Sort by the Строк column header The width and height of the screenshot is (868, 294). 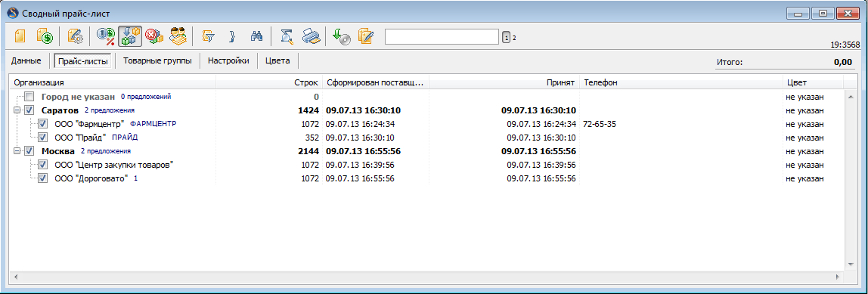(x=268, y=82)
